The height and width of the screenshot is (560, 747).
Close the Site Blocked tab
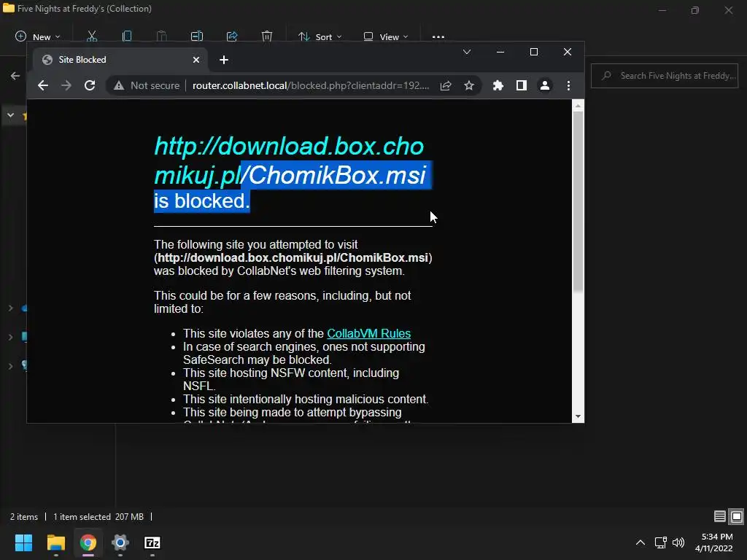pyautogui.click(x=196, y=60)
